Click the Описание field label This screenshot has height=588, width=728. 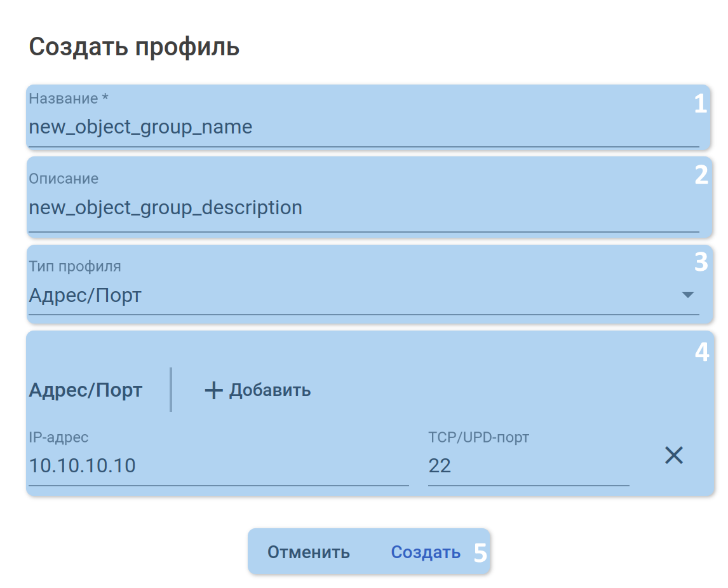(64, 179)
